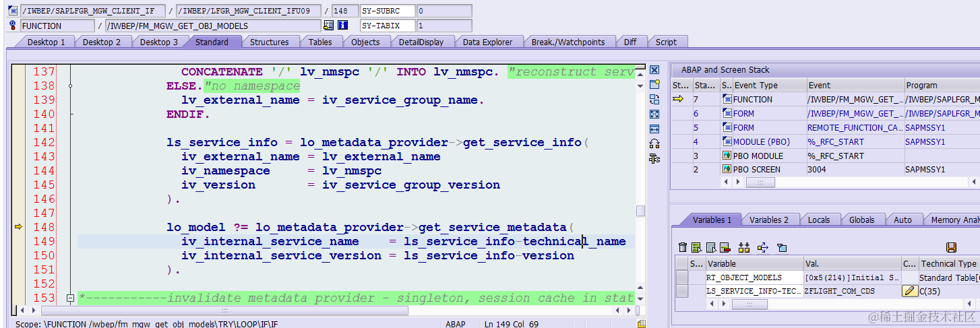This screenshot has height=328, width=980.
Task: Click the PBO SCREEN row icon in the stack
Action: (x=727, y=170)
